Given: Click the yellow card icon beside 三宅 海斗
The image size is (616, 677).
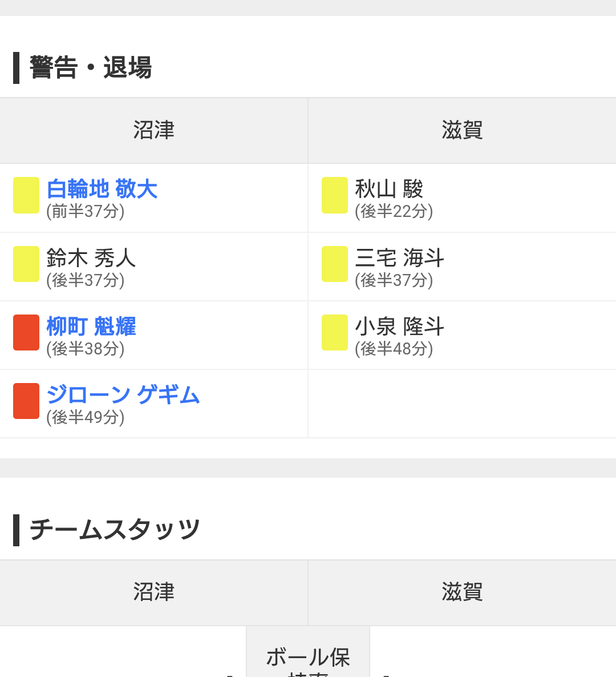Looking at the screenshot, I should pyautogui.click(x=335, y=264).
